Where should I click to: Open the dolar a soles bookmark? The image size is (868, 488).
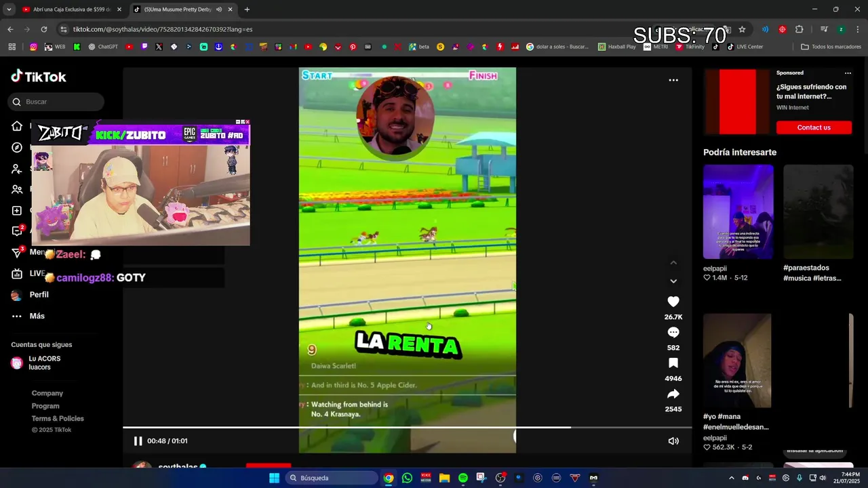point(557,47)
